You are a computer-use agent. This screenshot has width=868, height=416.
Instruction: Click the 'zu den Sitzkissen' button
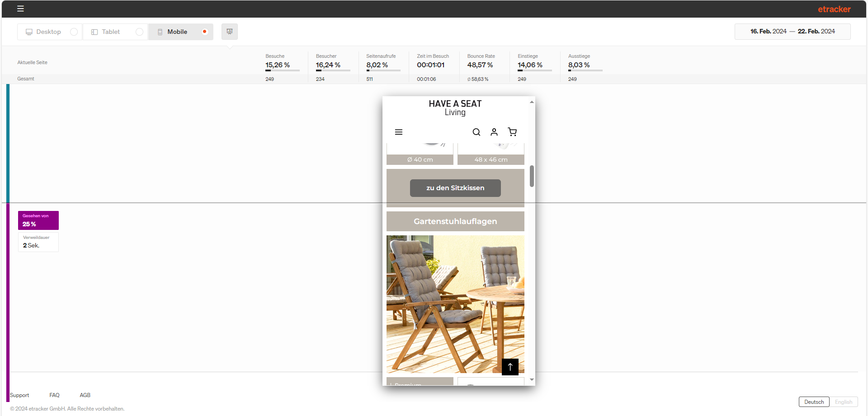pyautogui.click(x=455, y=188)
